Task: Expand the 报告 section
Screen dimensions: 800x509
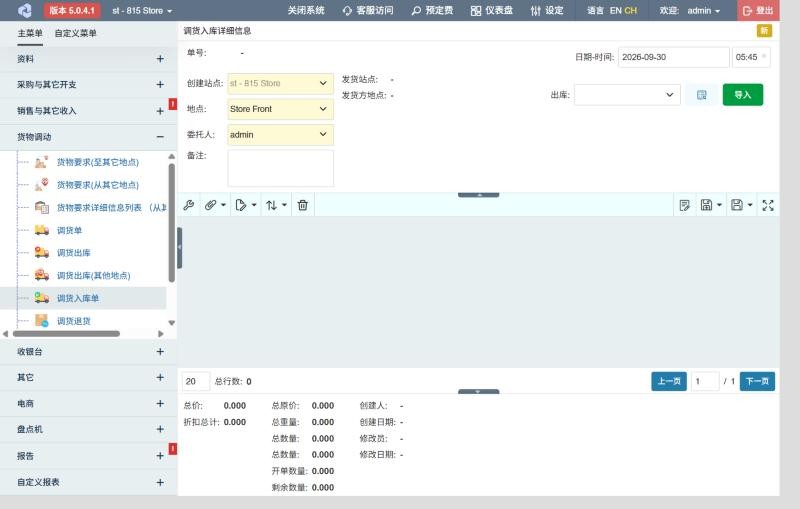Action: point(89,455)
